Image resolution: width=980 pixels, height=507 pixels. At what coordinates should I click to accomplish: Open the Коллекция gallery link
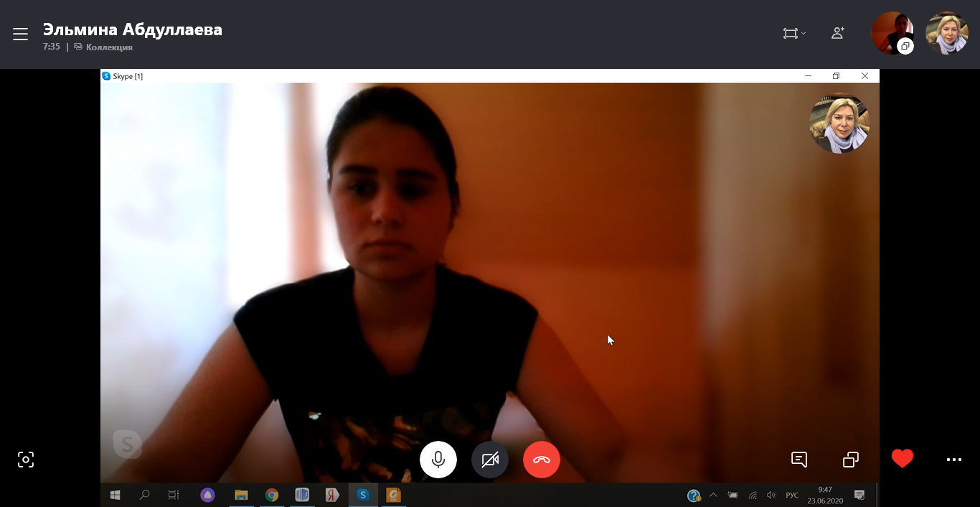pyautogui.click(x=108, y=47)
